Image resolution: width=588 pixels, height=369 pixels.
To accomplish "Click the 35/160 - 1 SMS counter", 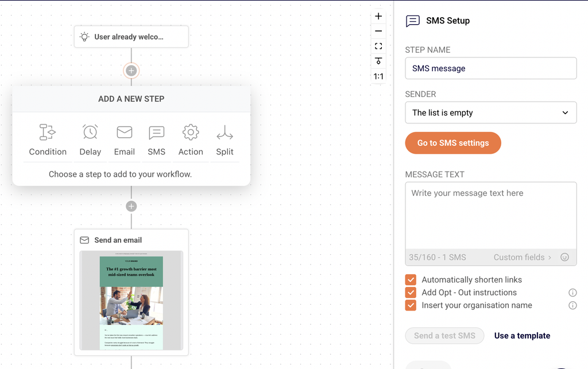I will pyautogui.click(x=437, y=257).
